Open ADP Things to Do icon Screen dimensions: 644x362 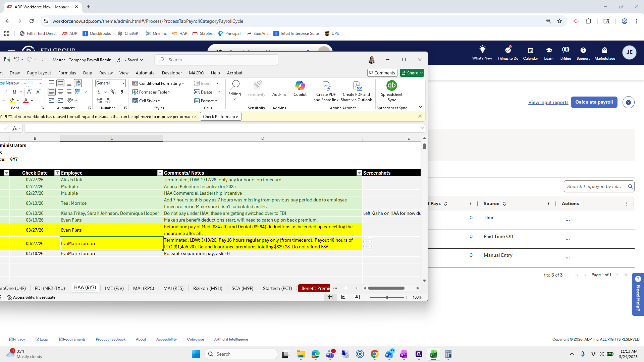(508, 50)
